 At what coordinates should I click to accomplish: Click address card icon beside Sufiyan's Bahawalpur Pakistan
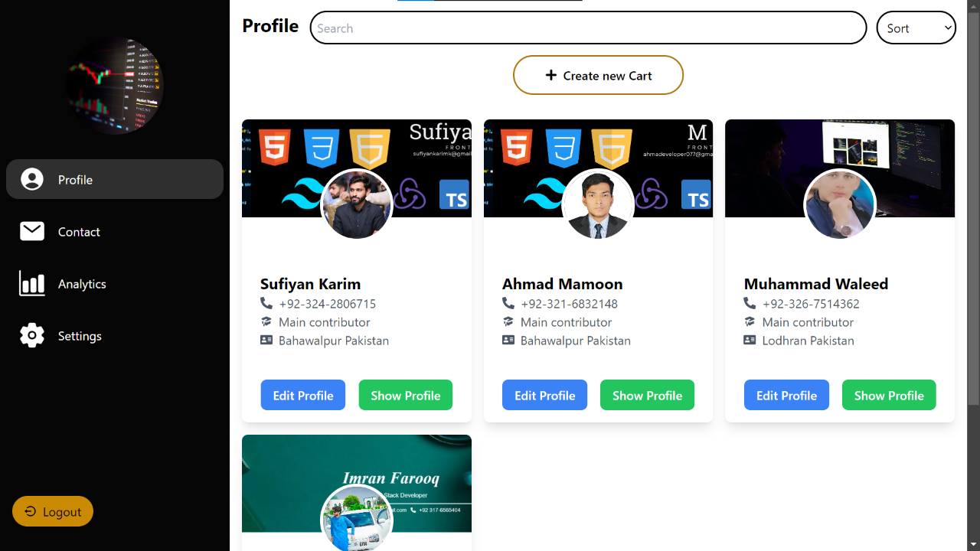coord(266,340)
